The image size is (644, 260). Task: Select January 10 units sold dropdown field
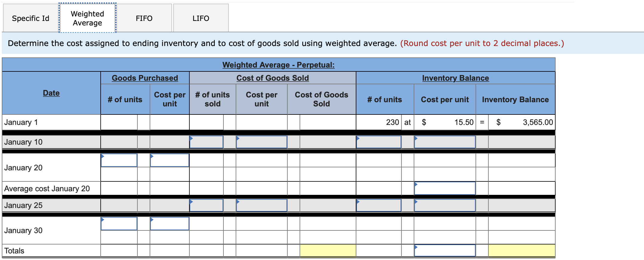[206, 142]
